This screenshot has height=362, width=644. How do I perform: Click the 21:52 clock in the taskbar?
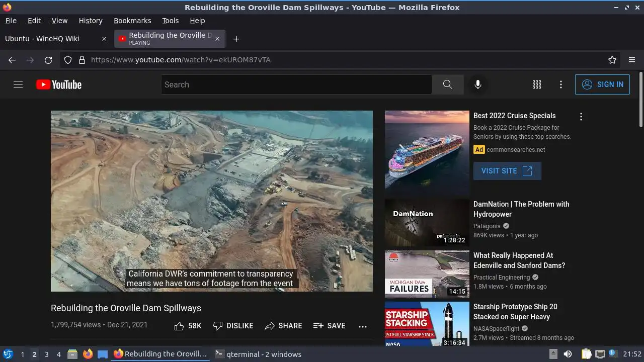[x=632, y=354]
